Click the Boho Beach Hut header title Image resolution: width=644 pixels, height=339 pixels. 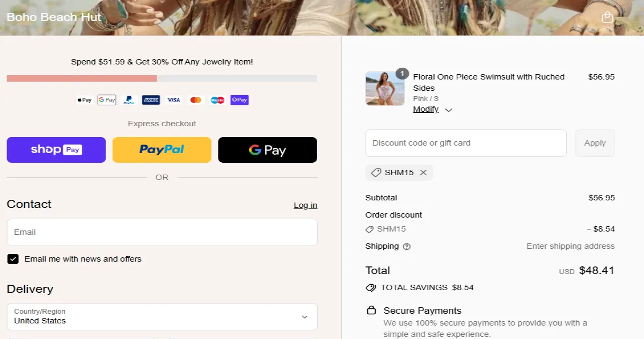[x=53, y=17]
